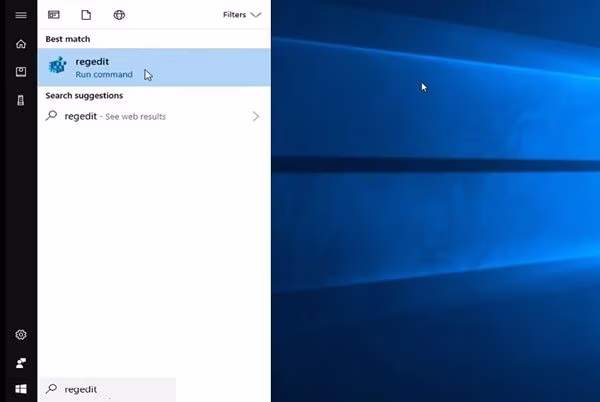This screenshot has height=402, width=600.
Task: Go to Home in the search sidebar
Action: tap(21, 44)
